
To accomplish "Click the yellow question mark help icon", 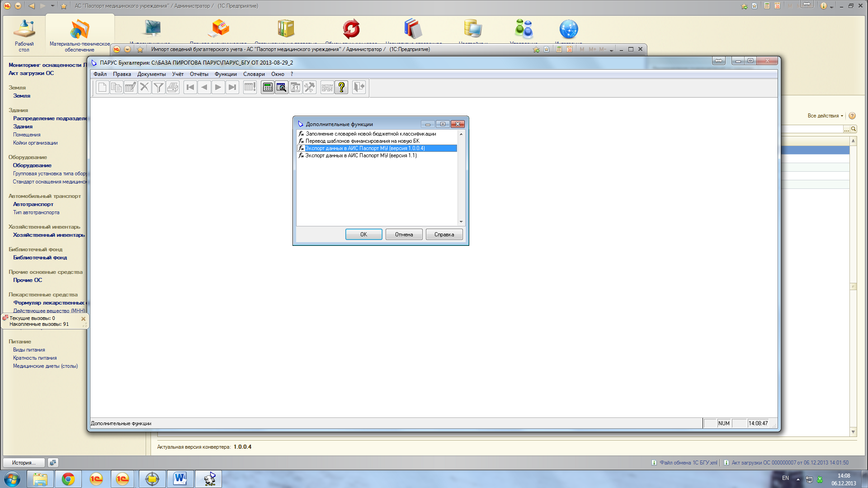I will point(342,87).
